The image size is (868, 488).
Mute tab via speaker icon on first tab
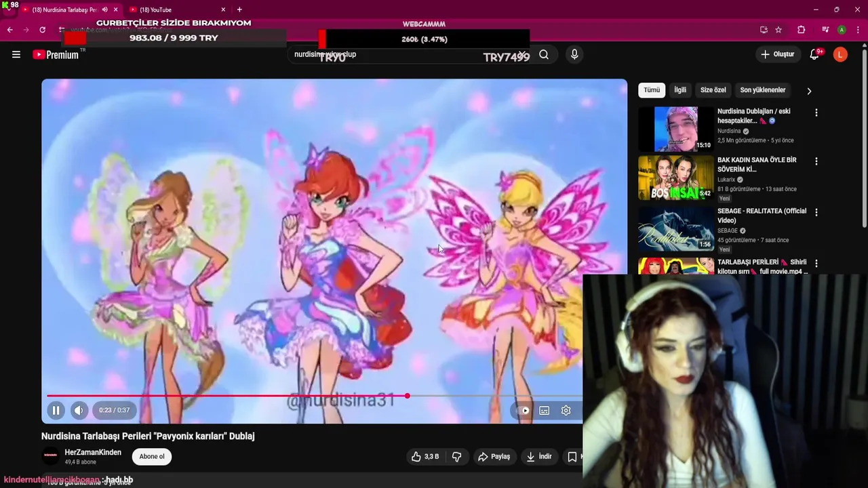(x=104, y=9)
